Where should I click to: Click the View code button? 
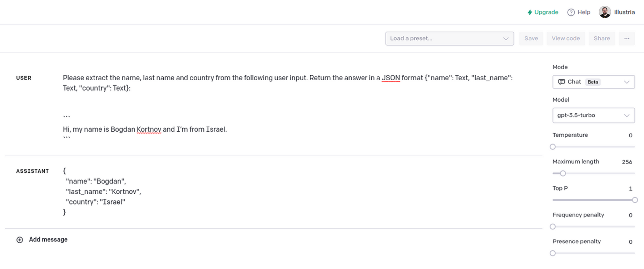(x=565, y=39)
